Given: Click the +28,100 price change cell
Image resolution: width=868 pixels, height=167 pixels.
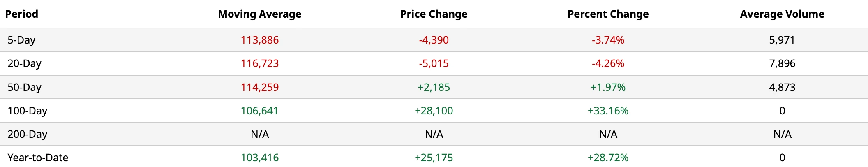Looking at the screenshot, I should pos(434,111).
